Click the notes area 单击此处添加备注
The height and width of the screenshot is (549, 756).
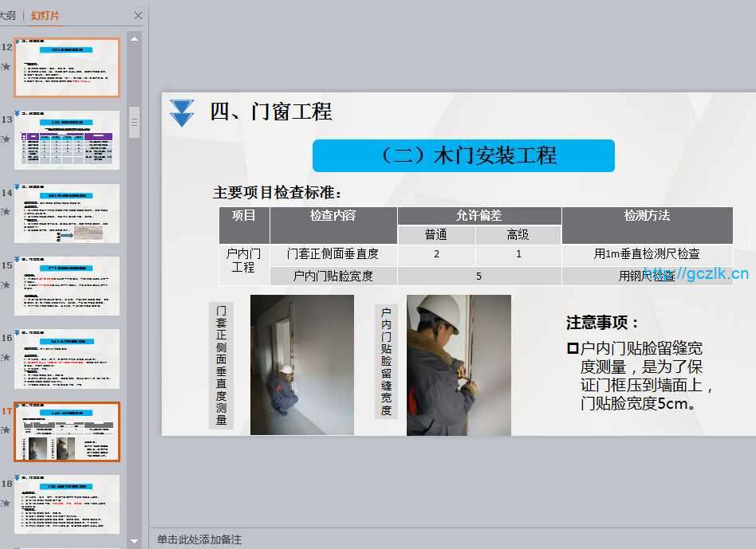tap(199, 539)
